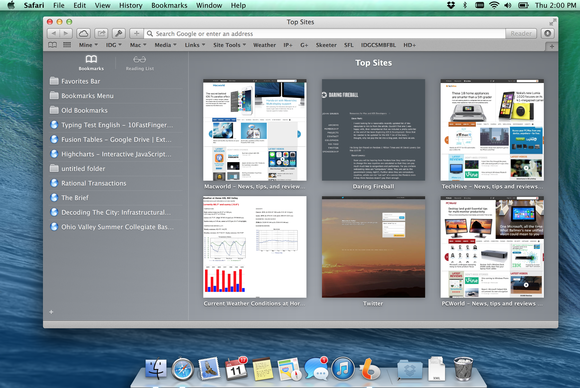The height and width of the screenshot is (388, 580).
Task: Expand the Mine bookmarks dropdown
Action: [88, 45]
